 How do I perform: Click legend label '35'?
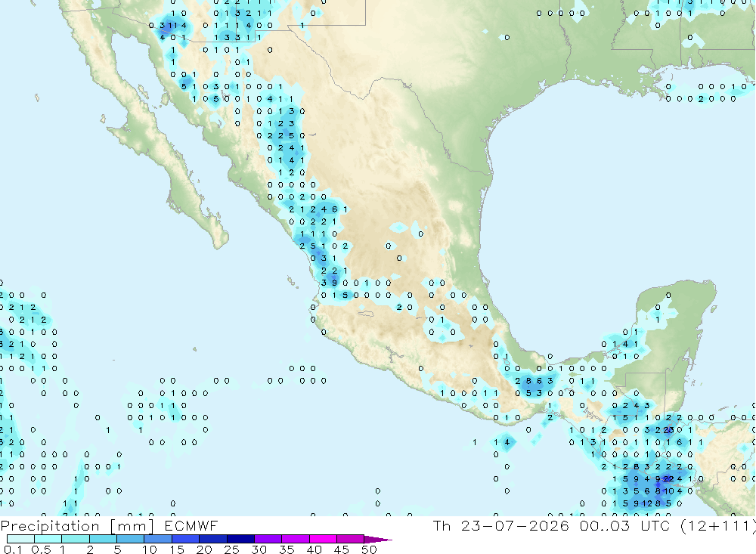287,549
